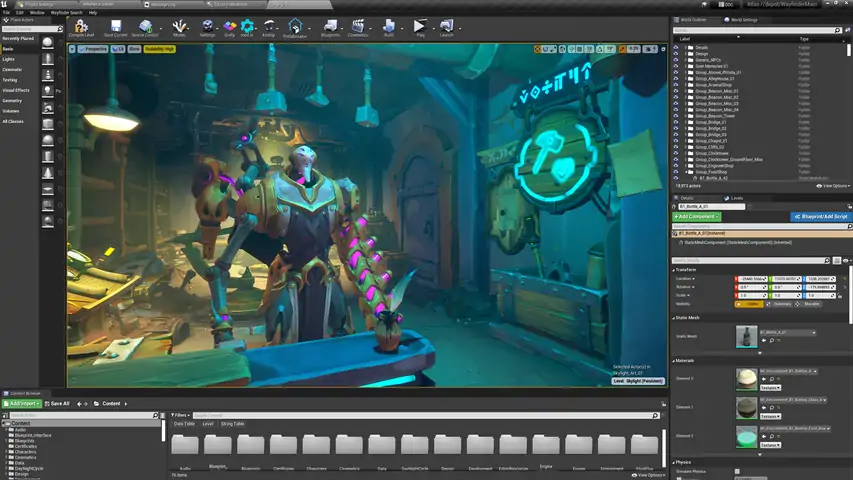The image size is (853, 480).
Task: Click the Compile Level toolbar icon
Action: [x=82, y=27]
